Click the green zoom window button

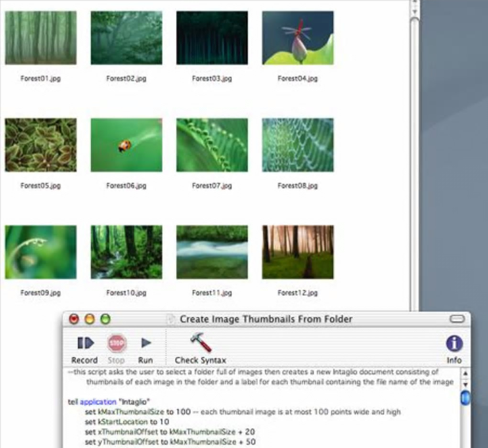click(x=106, y=319)
